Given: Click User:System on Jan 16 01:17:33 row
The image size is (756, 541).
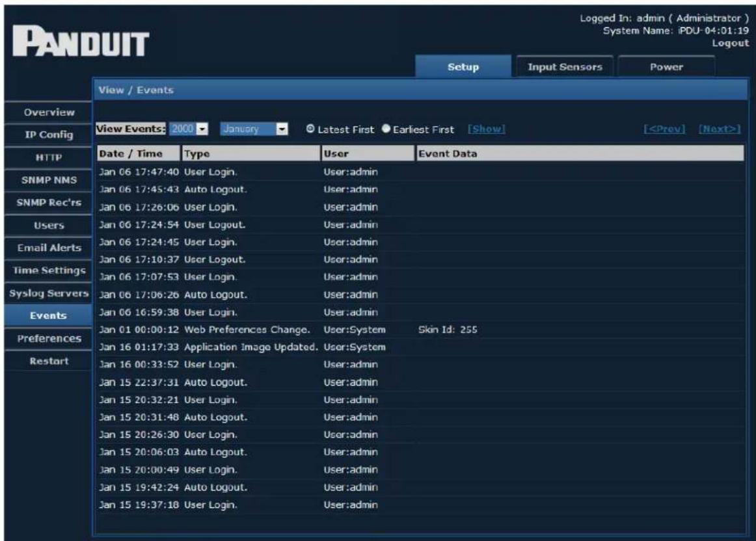Looking at the screenshot, I should click(355, 347).
